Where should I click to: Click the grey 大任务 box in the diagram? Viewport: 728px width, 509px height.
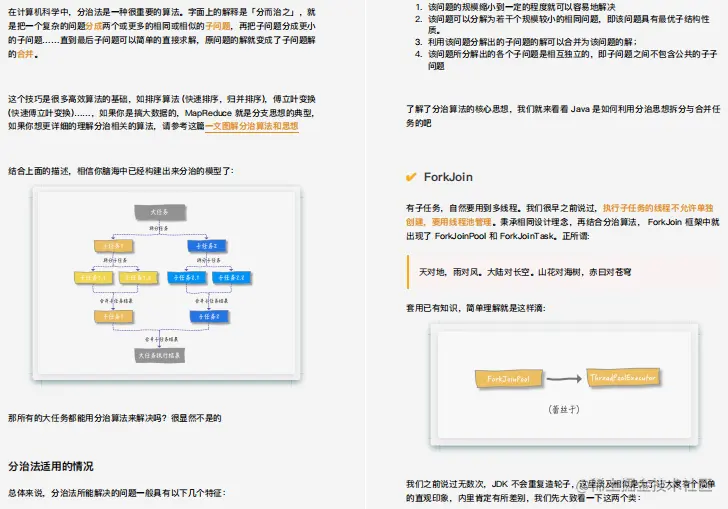(160, 212)
